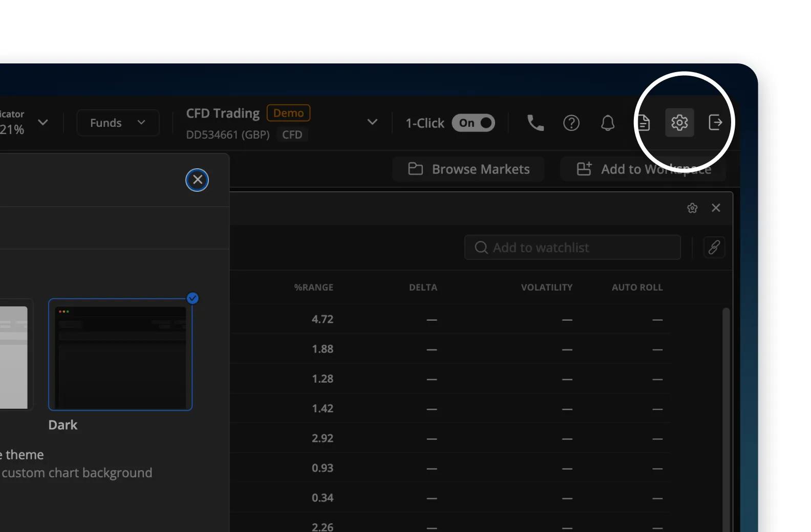Focus the Add to watchlist search field
811x532 pixels.
pyautogui.click(x=572, y=248)
